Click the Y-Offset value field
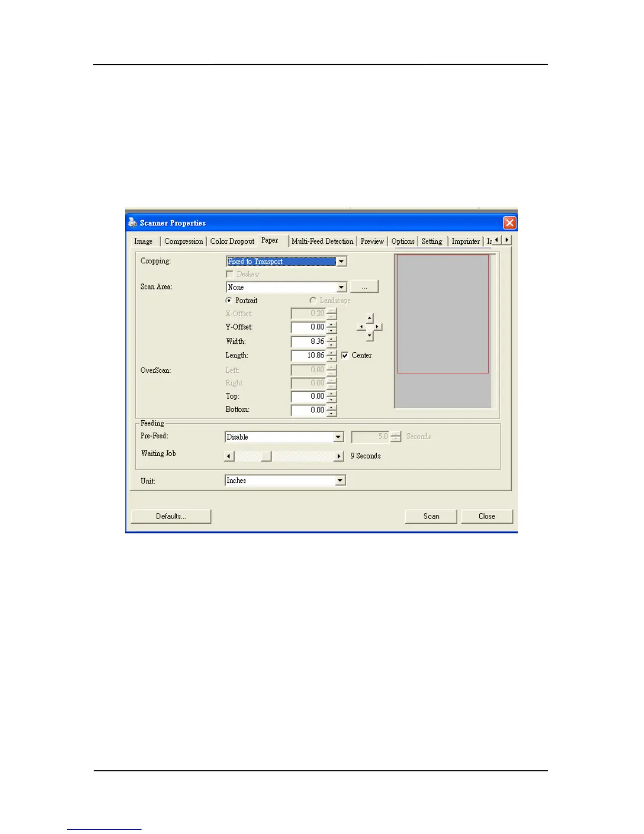The height and width of the screenshot is (834, 644). pyautogui.click(x=308, y=327)
